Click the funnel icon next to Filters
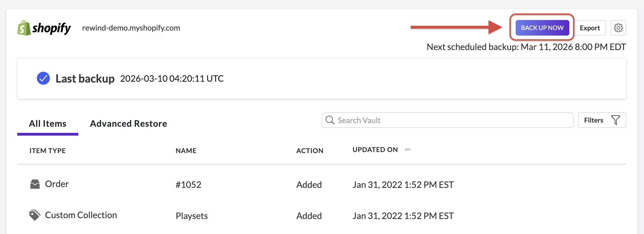The width and height of the screenshot is (644, 234). click(615, 120)
